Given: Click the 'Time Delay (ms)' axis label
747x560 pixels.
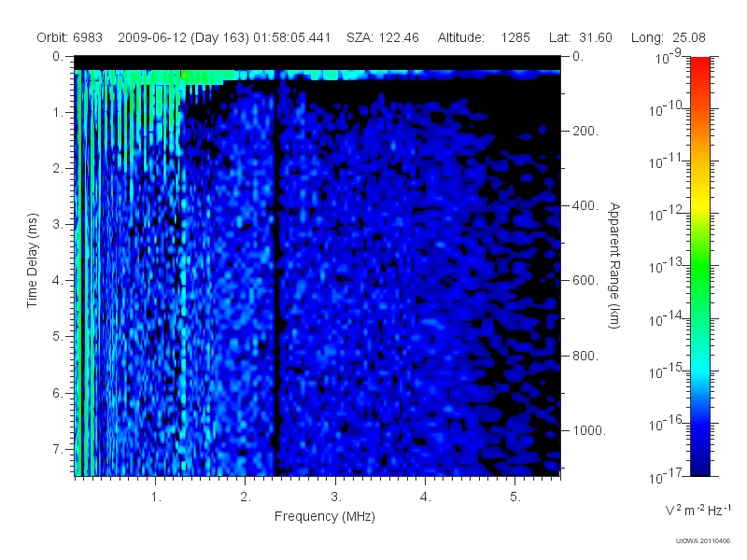Looking at the screenshot, I should (x=32, y=260).
